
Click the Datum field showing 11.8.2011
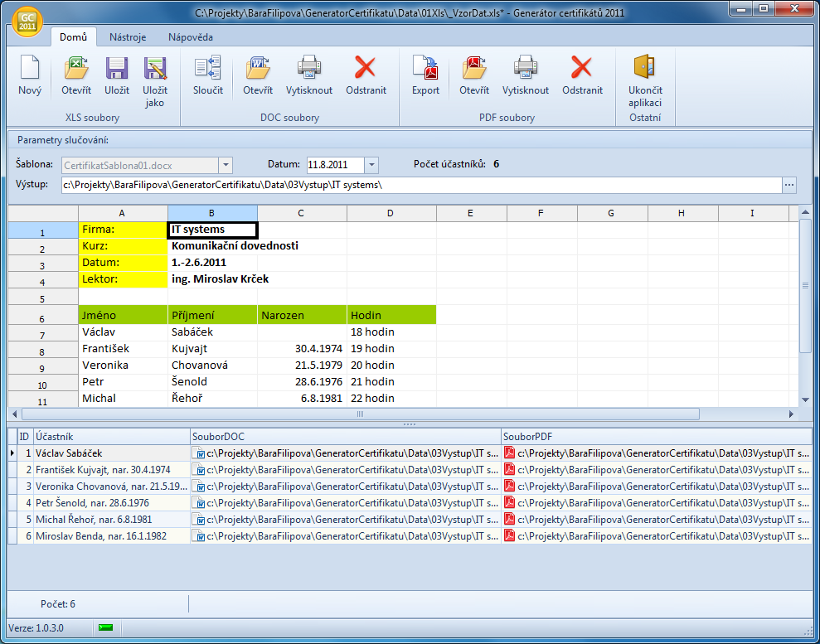click(335, 165)
